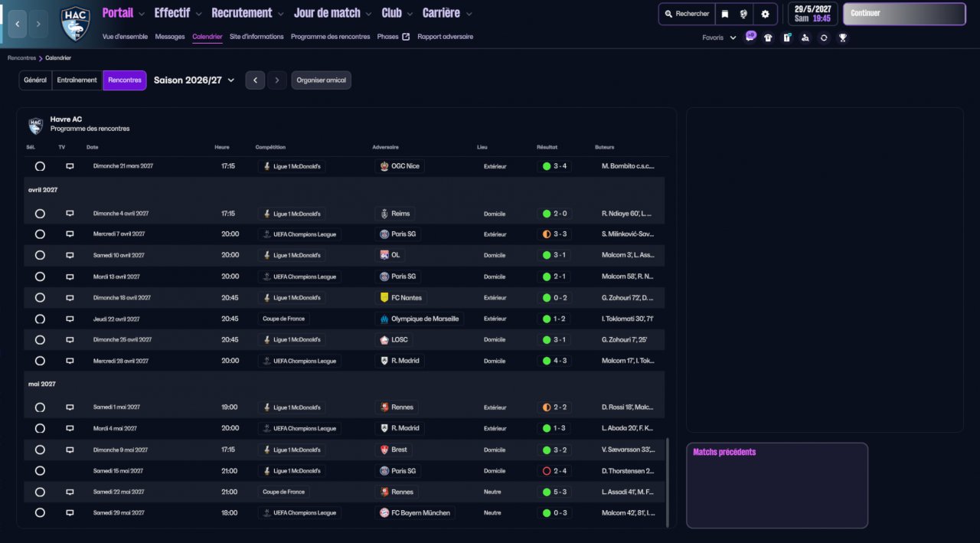The width and height of the screenshot is (980, 543).
Task: Open the bookmark icon in top toolbar
Action: [x=725, y=14]
